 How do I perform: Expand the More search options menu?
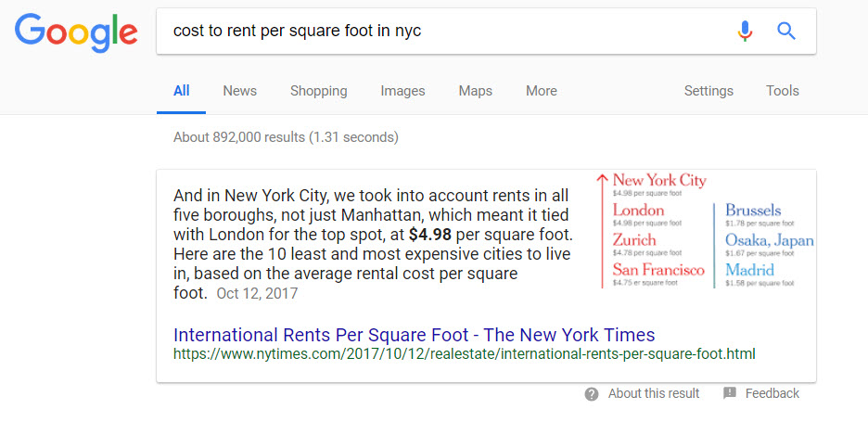[x=541, y=91]
